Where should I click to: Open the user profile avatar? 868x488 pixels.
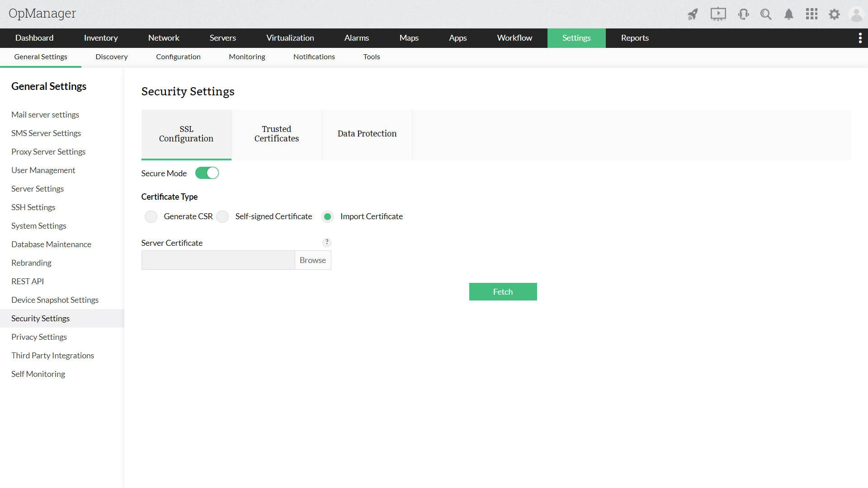[x=857, y=14]
